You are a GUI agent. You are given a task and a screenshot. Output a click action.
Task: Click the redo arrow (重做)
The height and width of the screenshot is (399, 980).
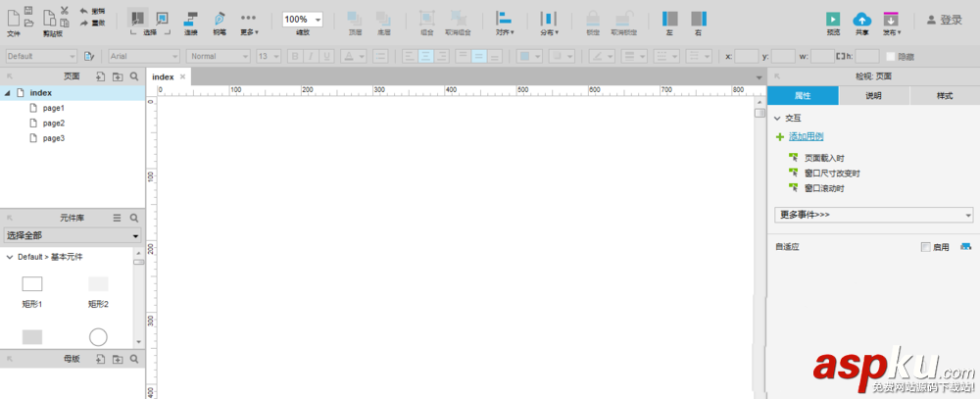[83, 24]
